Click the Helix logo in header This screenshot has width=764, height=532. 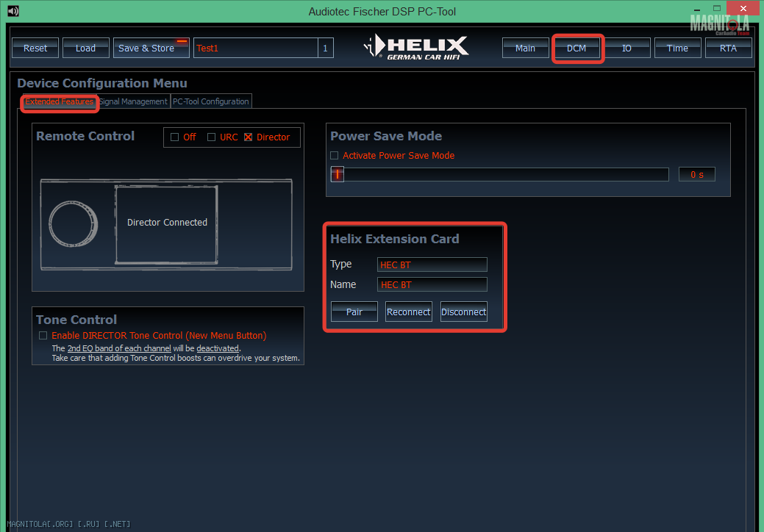417,47
